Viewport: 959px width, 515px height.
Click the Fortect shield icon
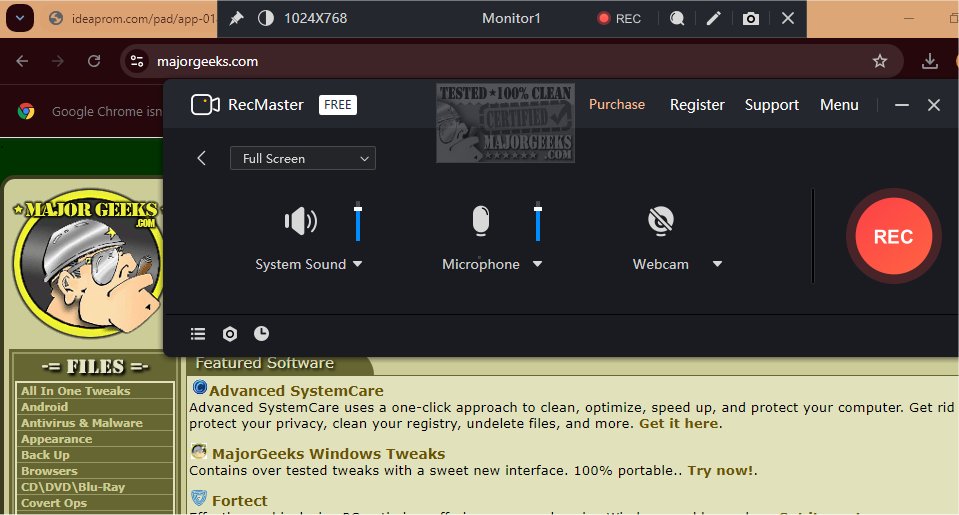tap(199, 498)
